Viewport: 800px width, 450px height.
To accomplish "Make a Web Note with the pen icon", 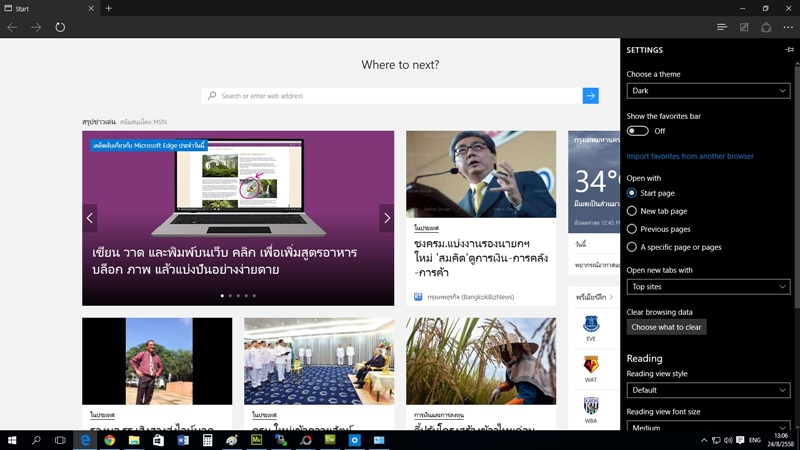I will click(x=744, y=27).
